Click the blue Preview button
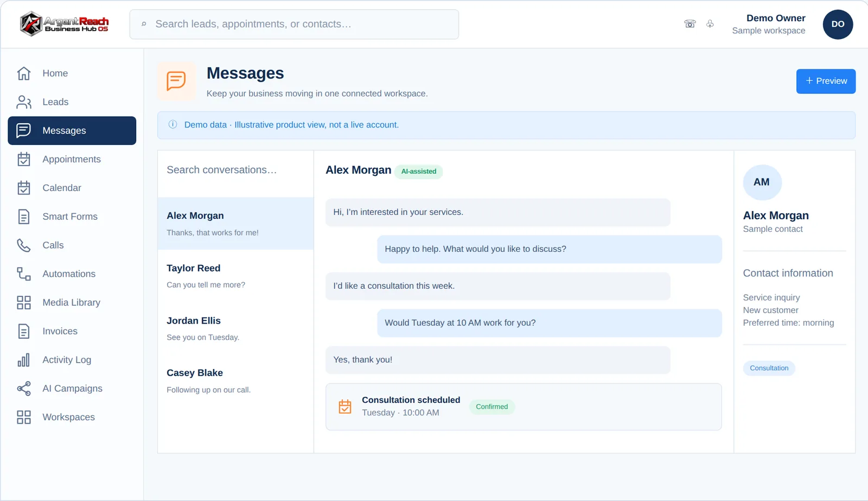 826,81
